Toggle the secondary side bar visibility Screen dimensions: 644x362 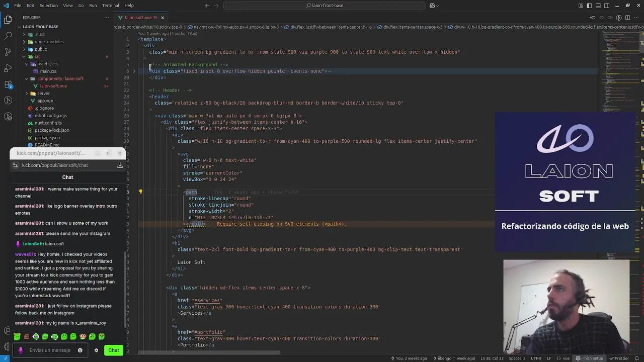pos(607,6)
